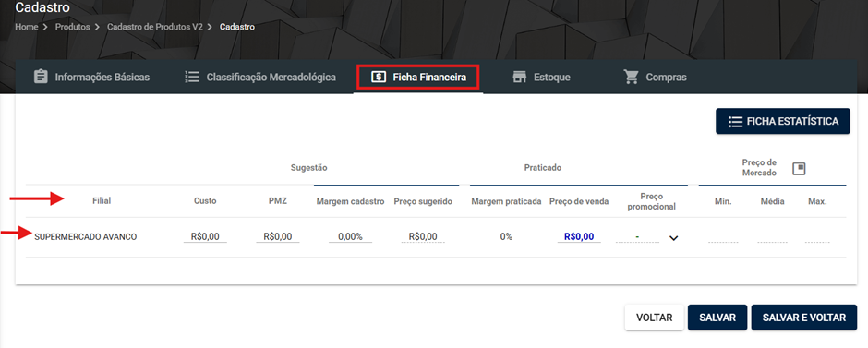The height and width of the screenshot is (348, 868).
Task: Click the blue Preço de venda value
Action: click(x=579, y=237)
